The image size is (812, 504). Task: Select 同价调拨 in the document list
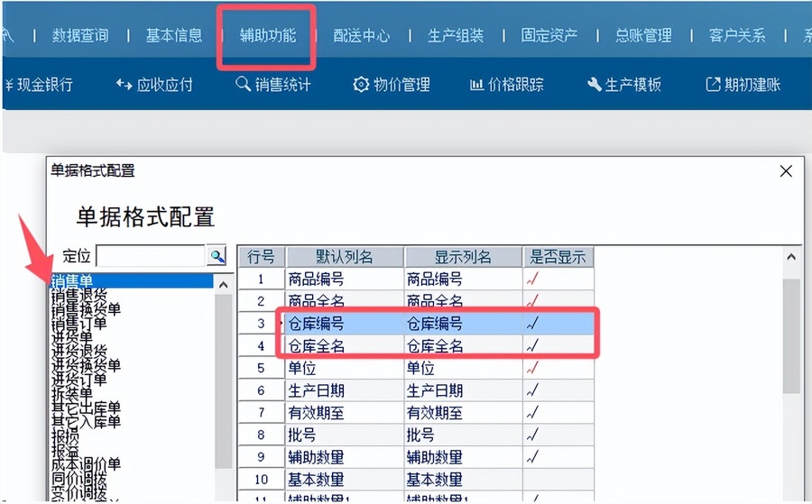pyautogui.click(x=79, y=478)
